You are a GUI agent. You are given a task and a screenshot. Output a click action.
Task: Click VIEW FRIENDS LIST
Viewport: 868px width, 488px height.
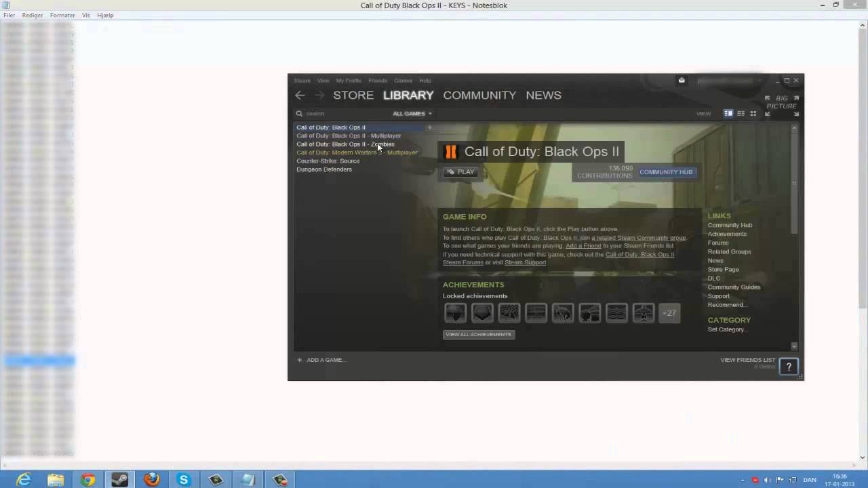pos(747,360)
